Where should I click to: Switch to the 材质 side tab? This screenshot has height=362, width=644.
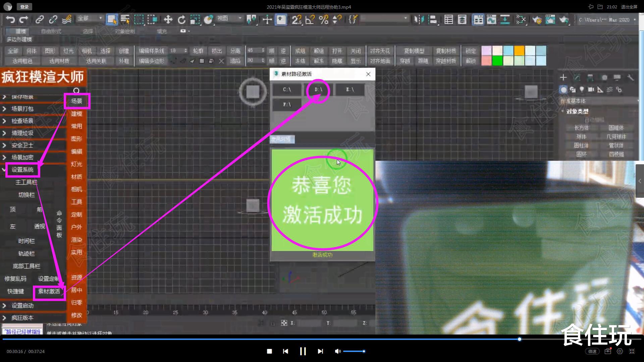click(x=76, y=177)
